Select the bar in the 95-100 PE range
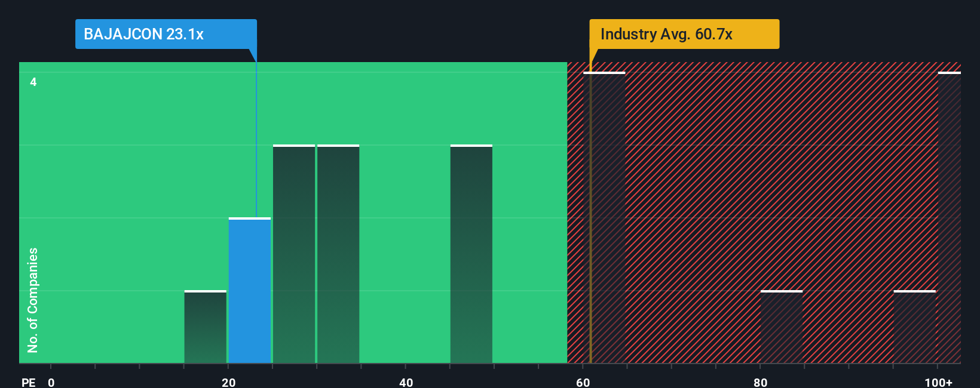Screen dimensions: 980x388 click(914, 327)
